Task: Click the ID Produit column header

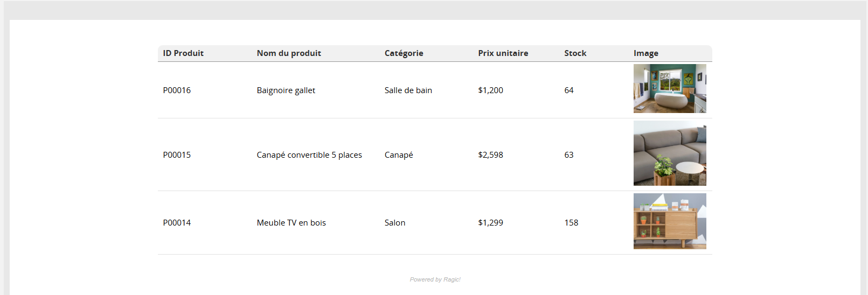Action: click(183, 53)
